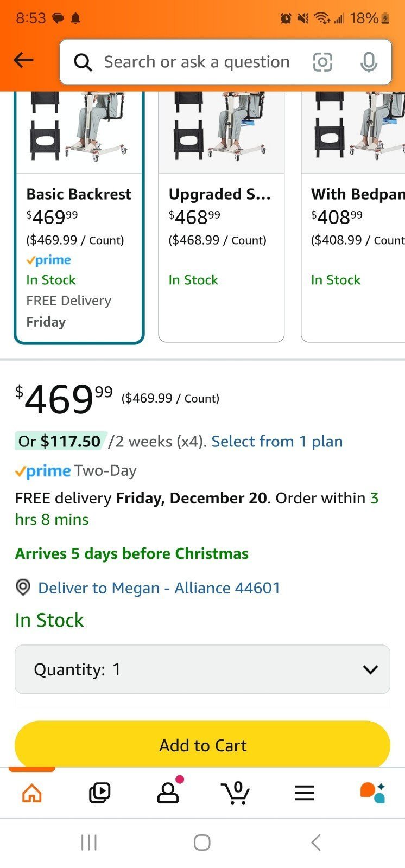The image size is (405, 868).
Task: Launch the Rufus AI assistant icon
Action: [372, 793]
